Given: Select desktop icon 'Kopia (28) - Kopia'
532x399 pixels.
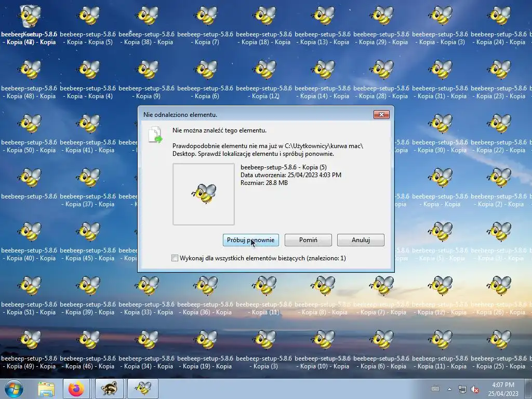Looking at the screenshot, I should 381,81.
